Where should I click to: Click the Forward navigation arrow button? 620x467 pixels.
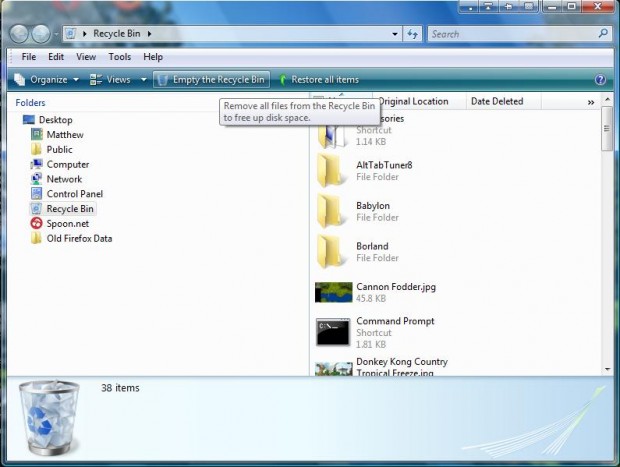point(42,34)
